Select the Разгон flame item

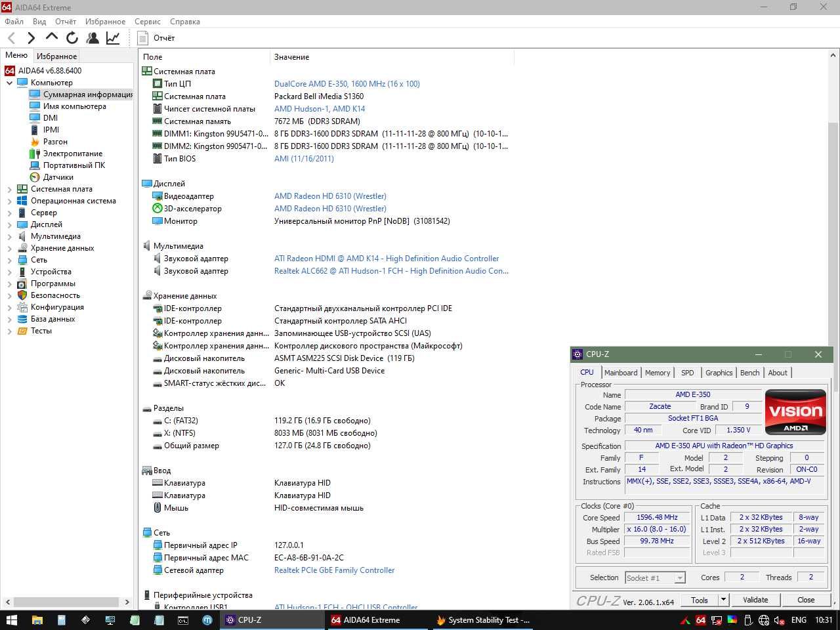55,142
